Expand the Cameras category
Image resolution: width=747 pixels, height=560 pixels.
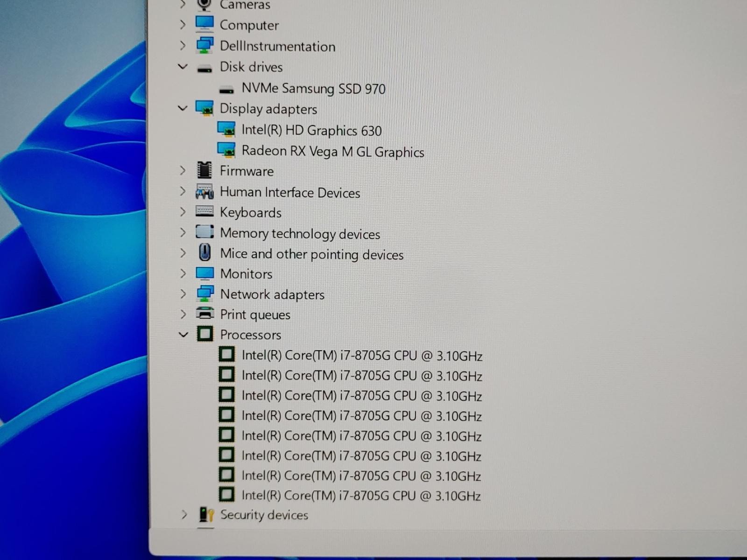click(183, 4)
